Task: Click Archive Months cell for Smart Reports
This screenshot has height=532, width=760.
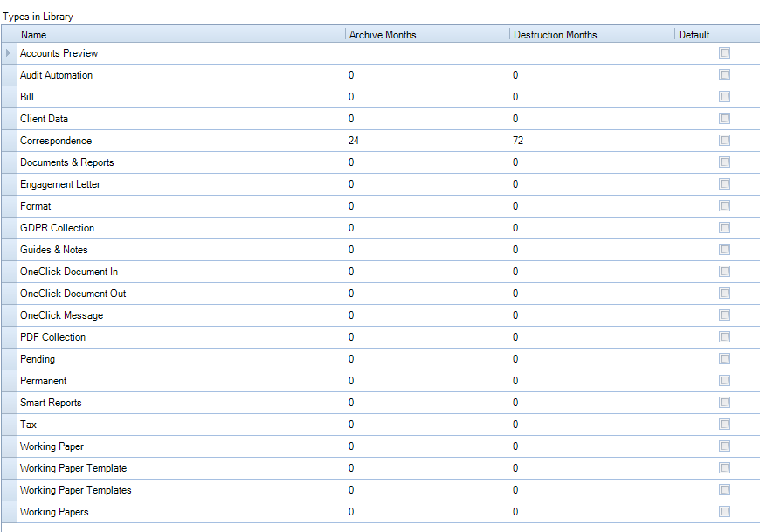Action: click(427, 402)
